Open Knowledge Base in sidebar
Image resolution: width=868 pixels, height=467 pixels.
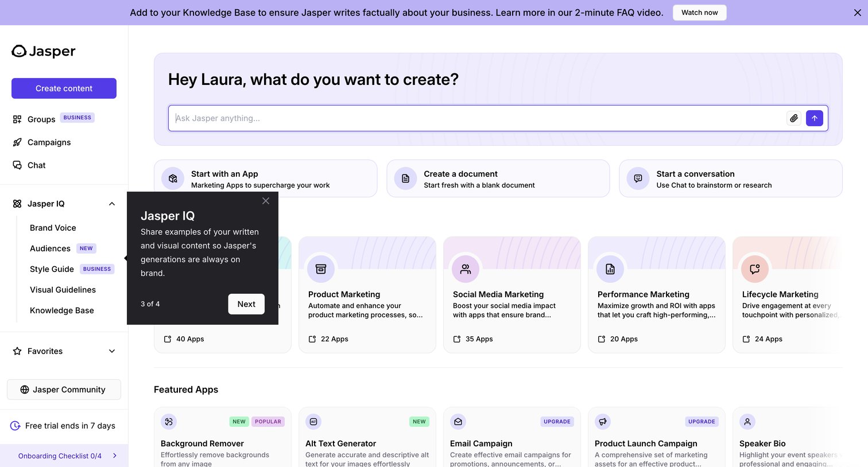tap(61, 310)
